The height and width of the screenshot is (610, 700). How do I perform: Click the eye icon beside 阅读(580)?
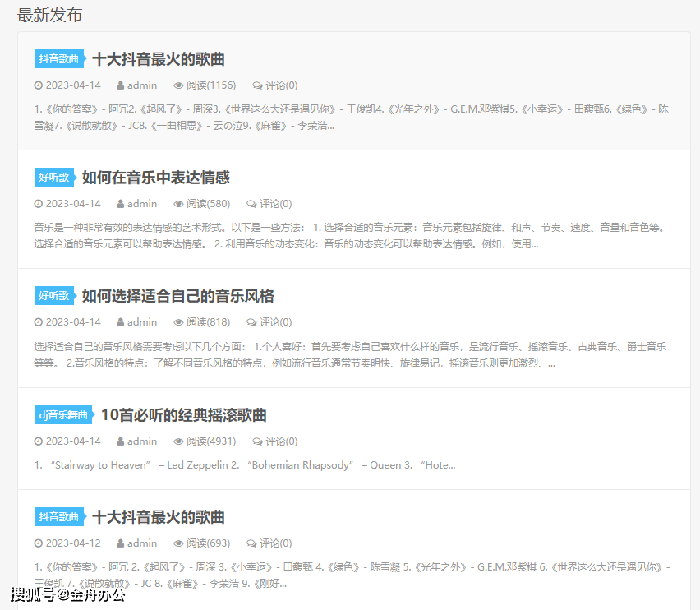tap(178, 204)
